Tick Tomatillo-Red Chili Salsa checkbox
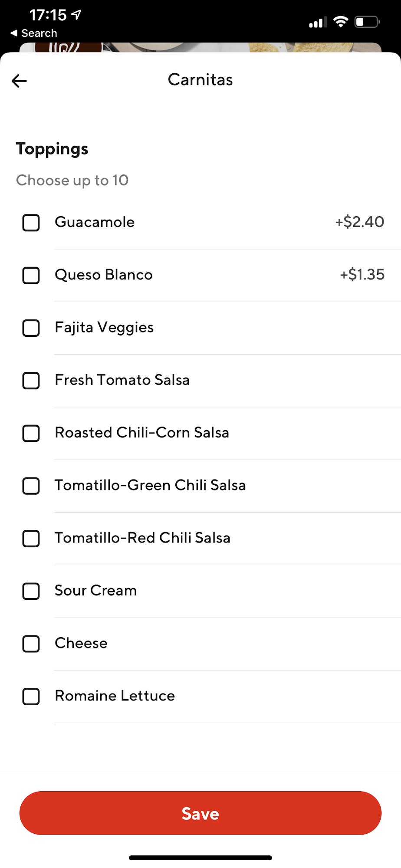Screen dimensions: 401x868 [x=31, y=538]
